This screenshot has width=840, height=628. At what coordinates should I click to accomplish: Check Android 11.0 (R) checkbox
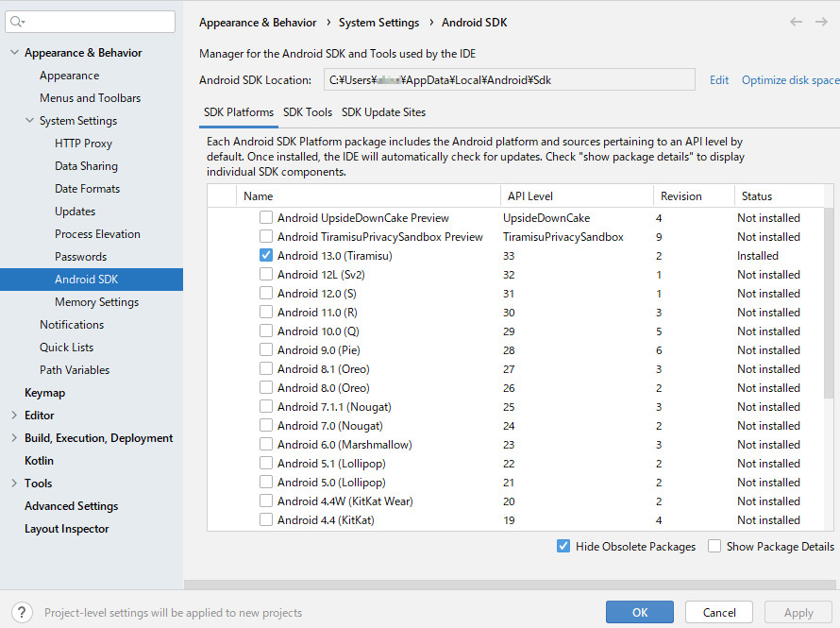click(x=266, y=312)
